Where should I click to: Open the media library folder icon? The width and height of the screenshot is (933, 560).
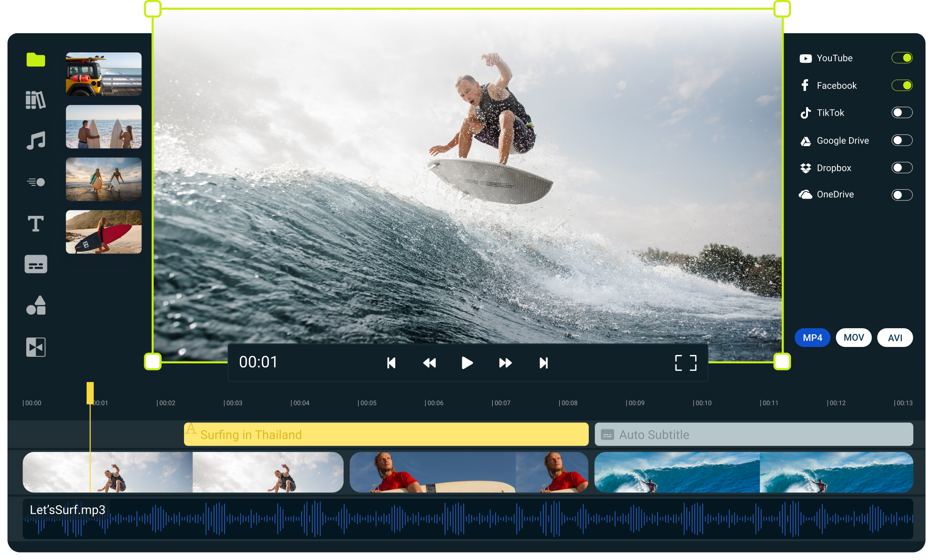click(35, 61)
